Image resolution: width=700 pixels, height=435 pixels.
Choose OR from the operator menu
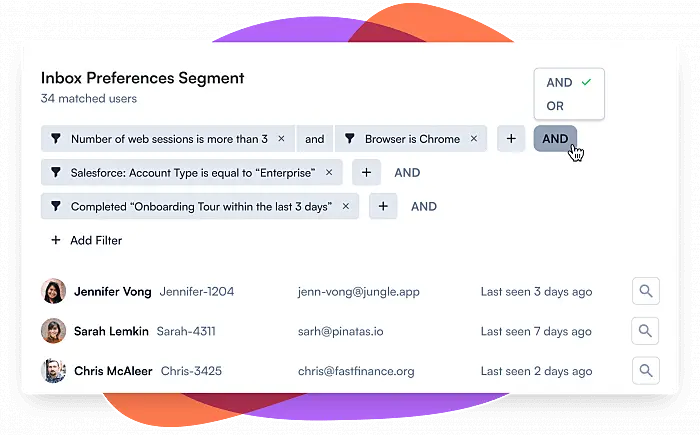[555, 107]
